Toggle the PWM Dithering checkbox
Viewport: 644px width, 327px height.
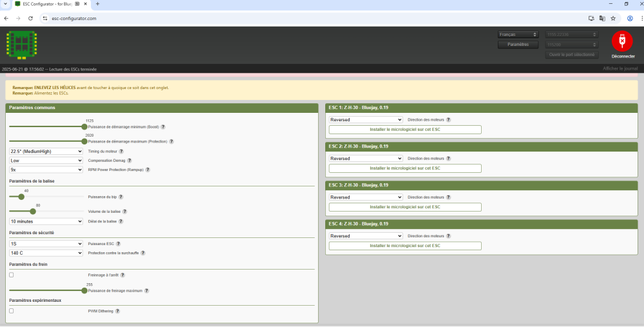(x=12, y=311)
